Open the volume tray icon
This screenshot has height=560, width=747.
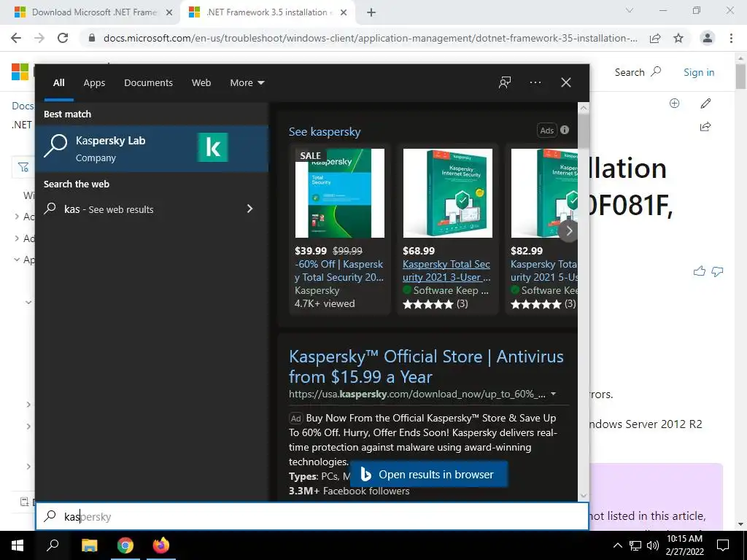(653, 545)
